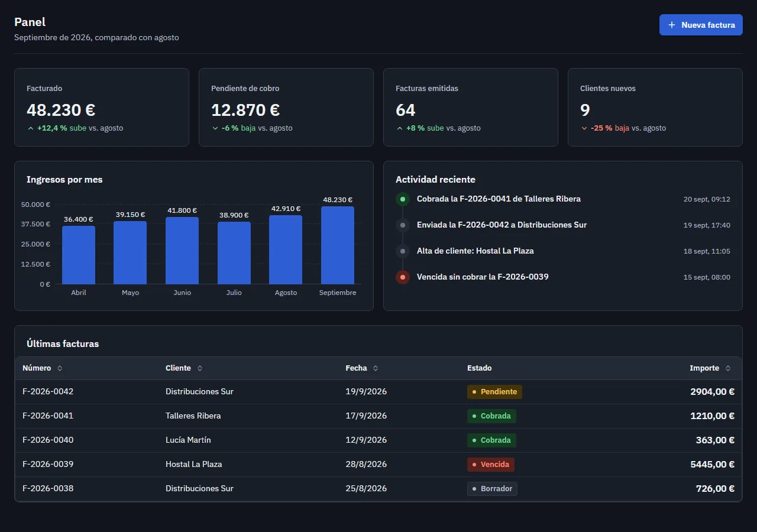Click activity 'Alta de cliente: Hostal La Plaza'

pos(475,251)
